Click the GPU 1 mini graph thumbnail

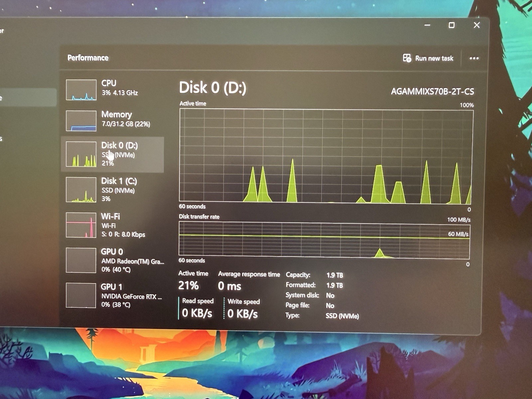tap(81, 296)
